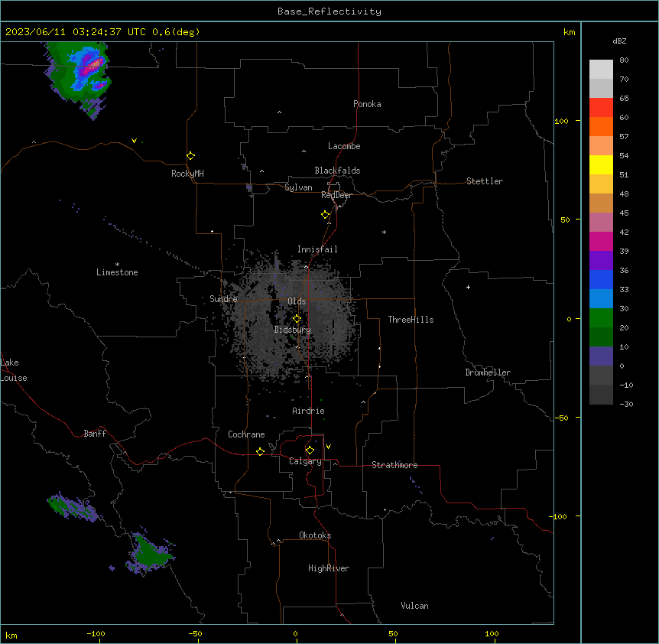This screenshot has width=659, height=644.
Task: Click the Ponoka city label
Action: [x=367, y=104]
